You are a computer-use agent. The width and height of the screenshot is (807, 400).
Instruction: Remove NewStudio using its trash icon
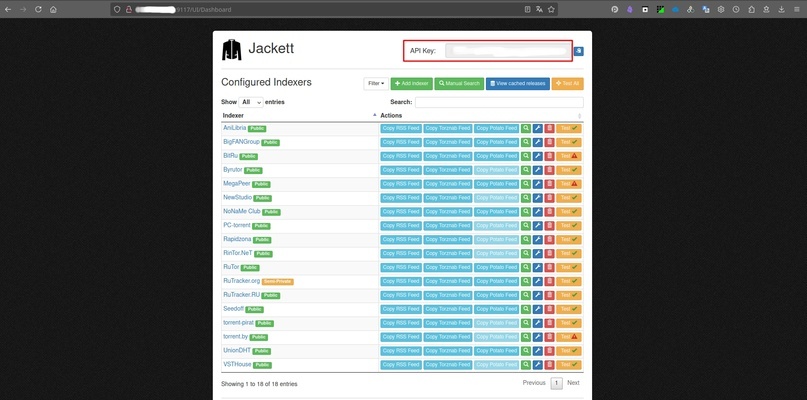click(x=549, y=198)
